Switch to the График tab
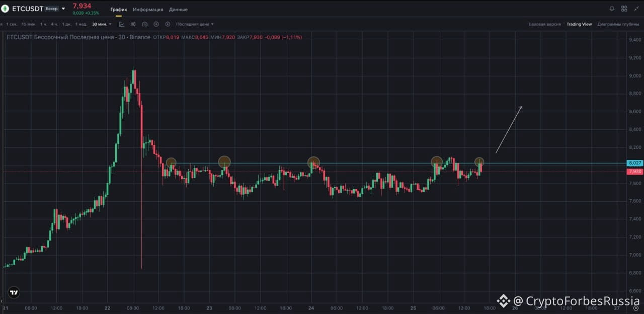Viewport: 644px width, 314px height. tap(119, 10)
